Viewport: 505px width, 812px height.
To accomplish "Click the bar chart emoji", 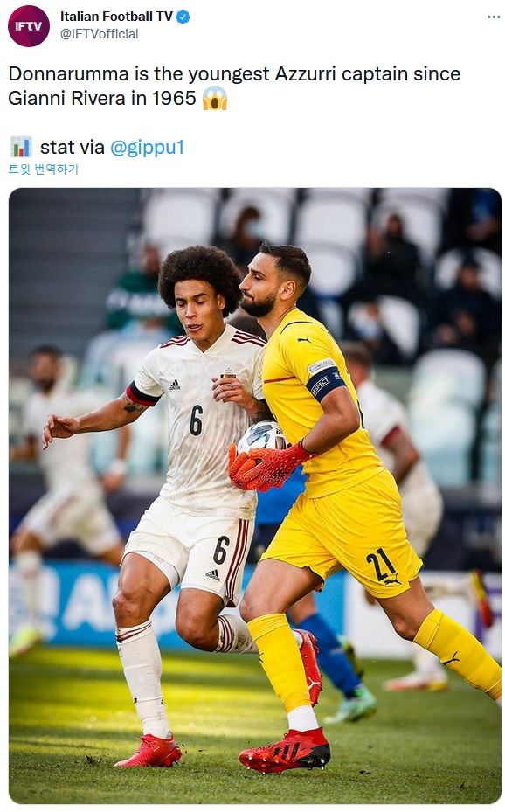I will click(21, 147).
